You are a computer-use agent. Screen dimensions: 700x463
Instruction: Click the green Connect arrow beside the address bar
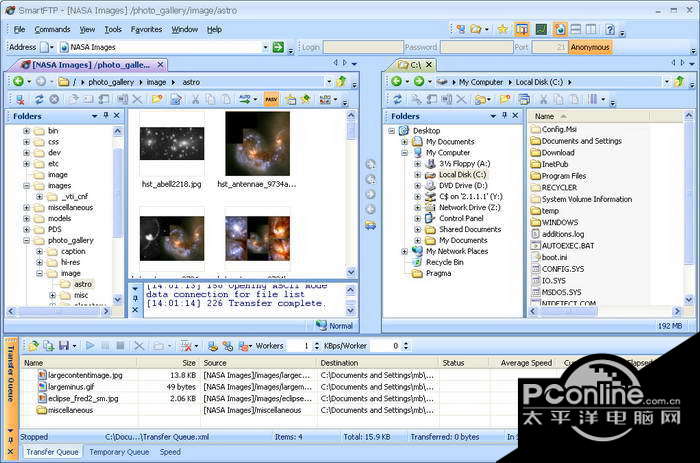[277, 47]
